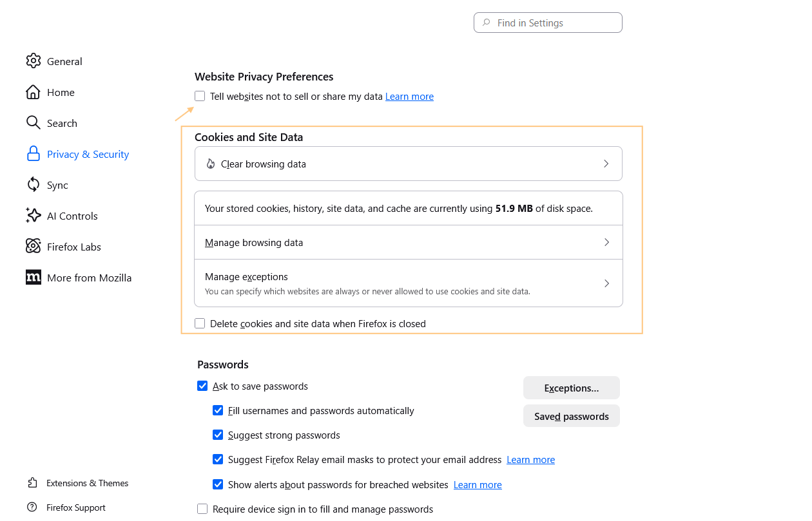Open Search settings via magnifier icon
The height and width of the screenshot is (521, 812).
(x=34, y=122)
